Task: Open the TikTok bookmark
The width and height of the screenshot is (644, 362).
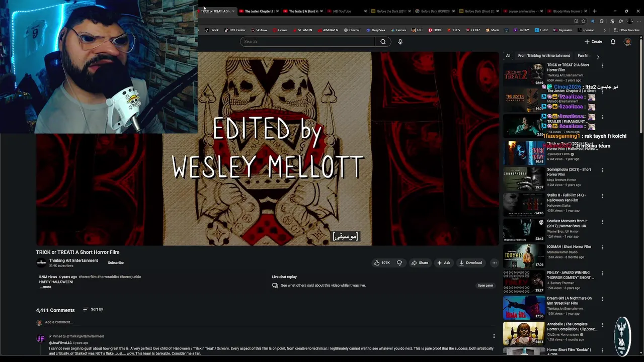Action: (212, 30)
